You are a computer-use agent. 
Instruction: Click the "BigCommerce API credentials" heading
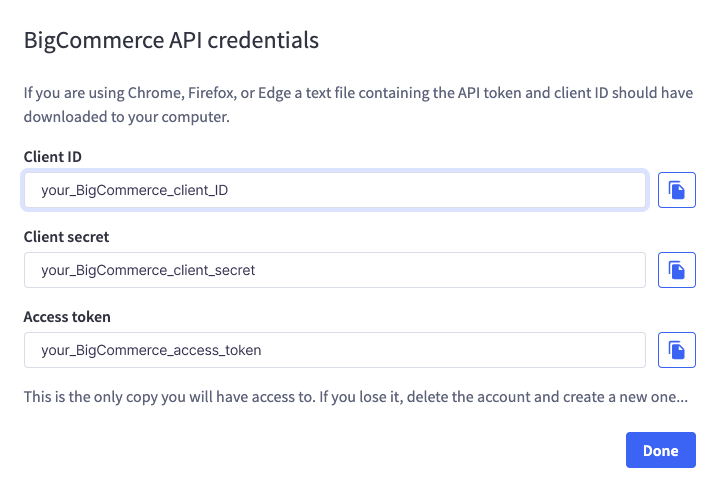pyautogui.click(x=171, y=40)
